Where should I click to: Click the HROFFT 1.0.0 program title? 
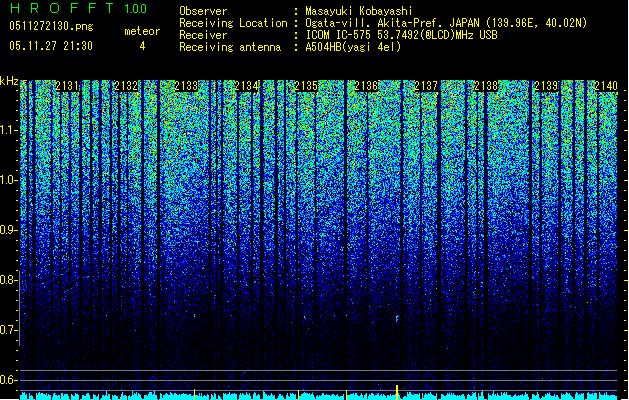pyautogui.click(x=78, y=8)
